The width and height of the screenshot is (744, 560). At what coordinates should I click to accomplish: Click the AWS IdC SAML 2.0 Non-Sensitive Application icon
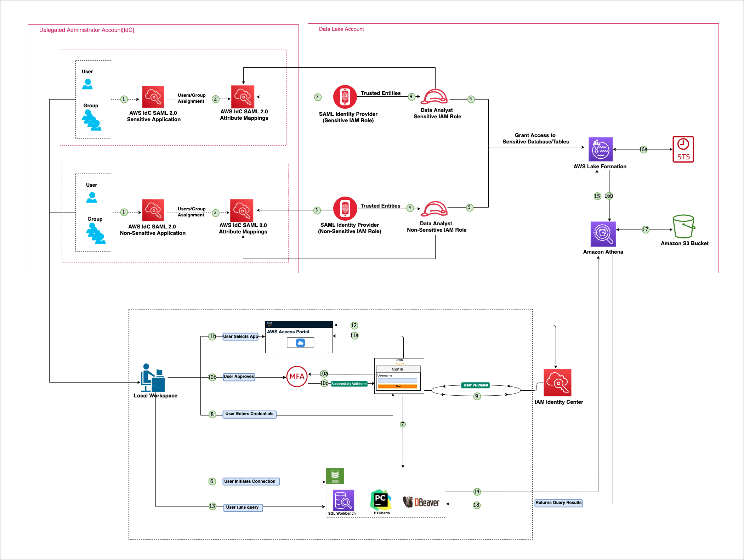pyautogui.click(x=153, y=210)
